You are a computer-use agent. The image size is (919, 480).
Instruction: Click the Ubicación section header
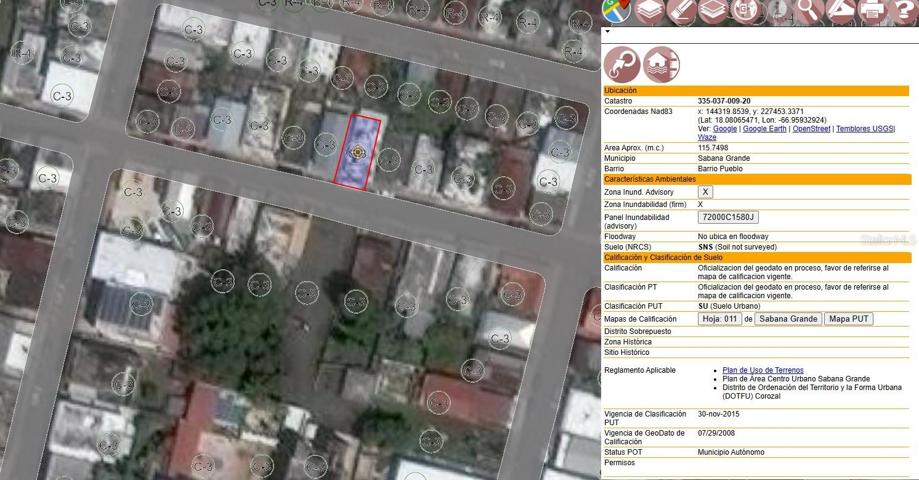point(756,91)
